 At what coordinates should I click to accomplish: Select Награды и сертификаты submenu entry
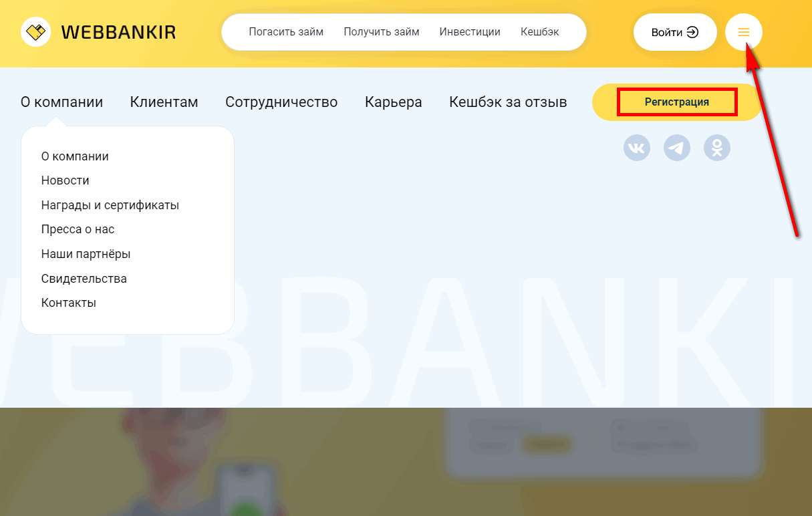pos(110,205)
